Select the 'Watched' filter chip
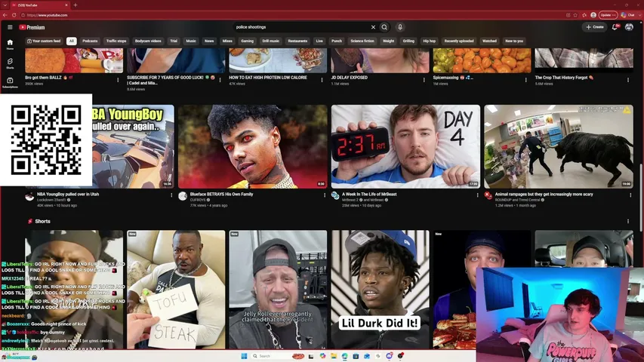The width and height of the screenshot is (644, 362). click(x=489, y=41)
